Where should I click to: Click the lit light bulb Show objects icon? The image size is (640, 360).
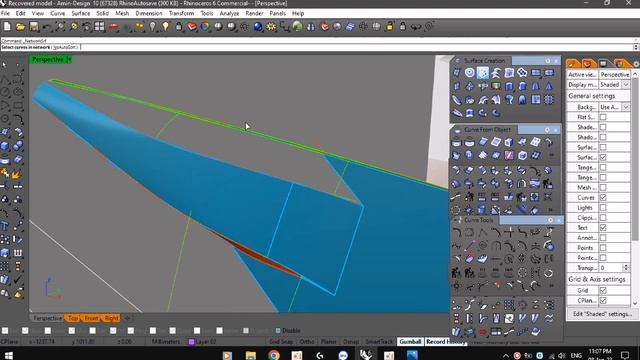pyautogui.click(x=166, y=27)
